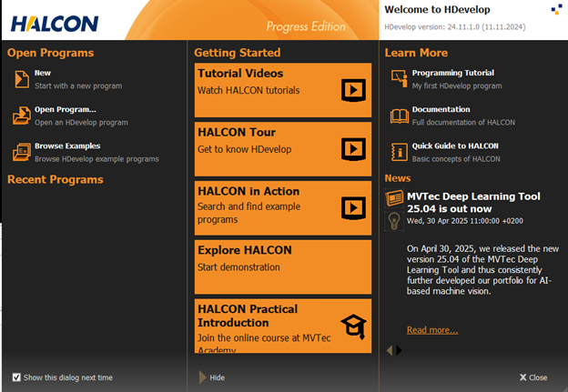Open the Programming Tutorial entry
The height and width of the screenshot is (392, 568).
452,73
